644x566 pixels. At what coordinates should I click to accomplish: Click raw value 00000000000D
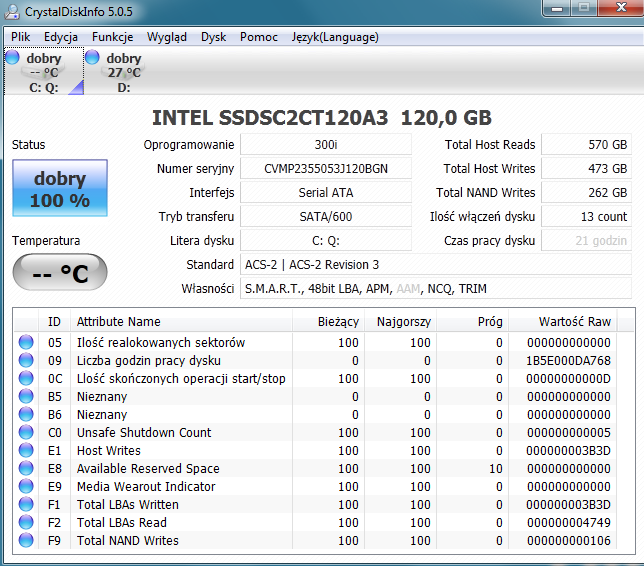tap(568, 378)
